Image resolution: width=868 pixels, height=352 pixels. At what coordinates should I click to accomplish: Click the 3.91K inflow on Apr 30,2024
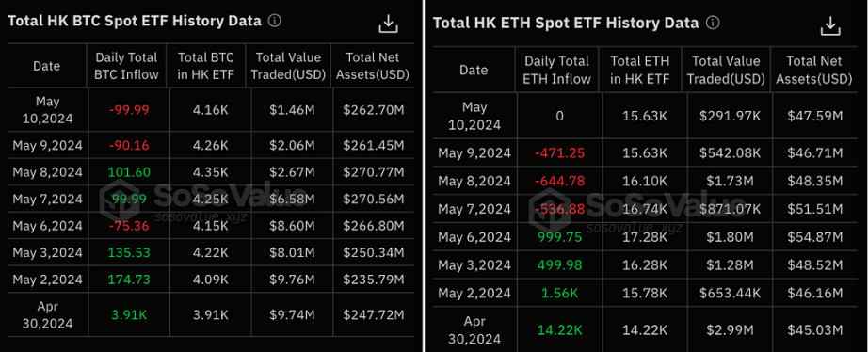(129, 315)
